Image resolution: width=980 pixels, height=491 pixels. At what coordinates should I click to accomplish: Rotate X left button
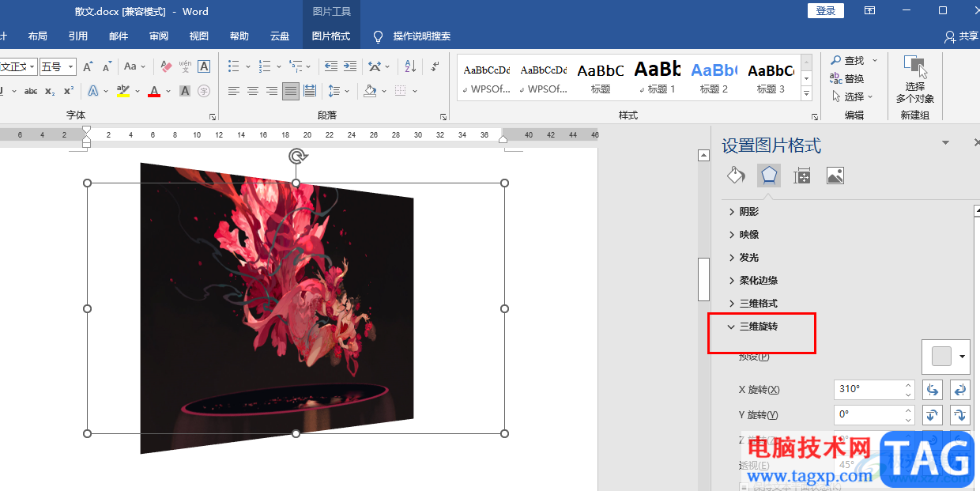pos(933,390)
